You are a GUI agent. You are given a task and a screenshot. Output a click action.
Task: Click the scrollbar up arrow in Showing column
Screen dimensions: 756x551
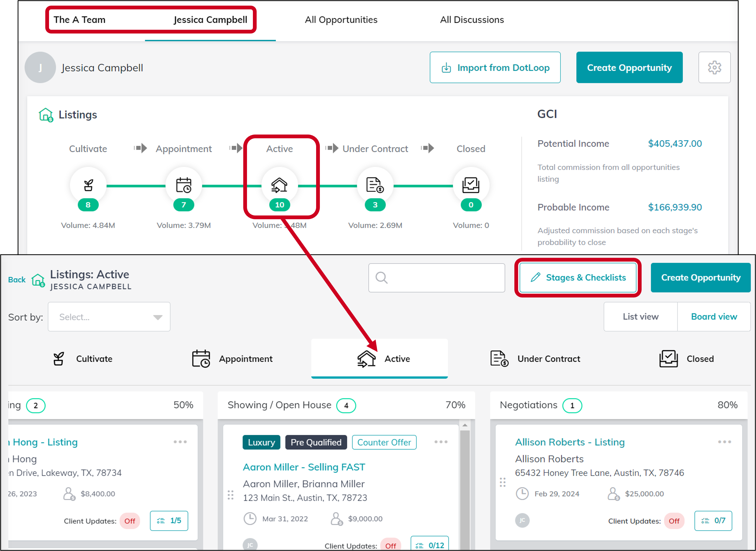coord(465,425)
